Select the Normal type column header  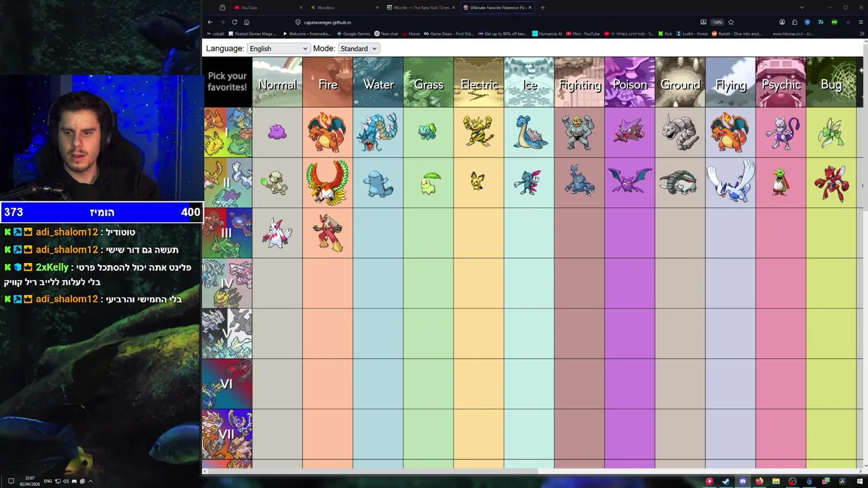point(277,83)
